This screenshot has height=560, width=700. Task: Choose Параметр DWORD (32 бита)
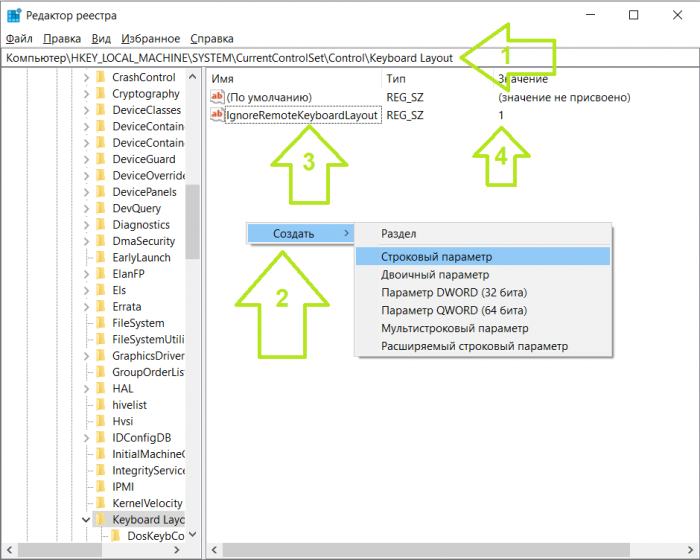[483, 293]
